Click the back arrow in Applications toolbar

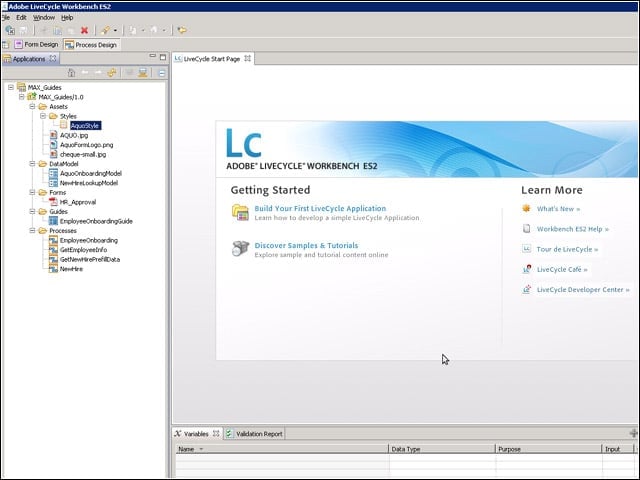[85, 73]
